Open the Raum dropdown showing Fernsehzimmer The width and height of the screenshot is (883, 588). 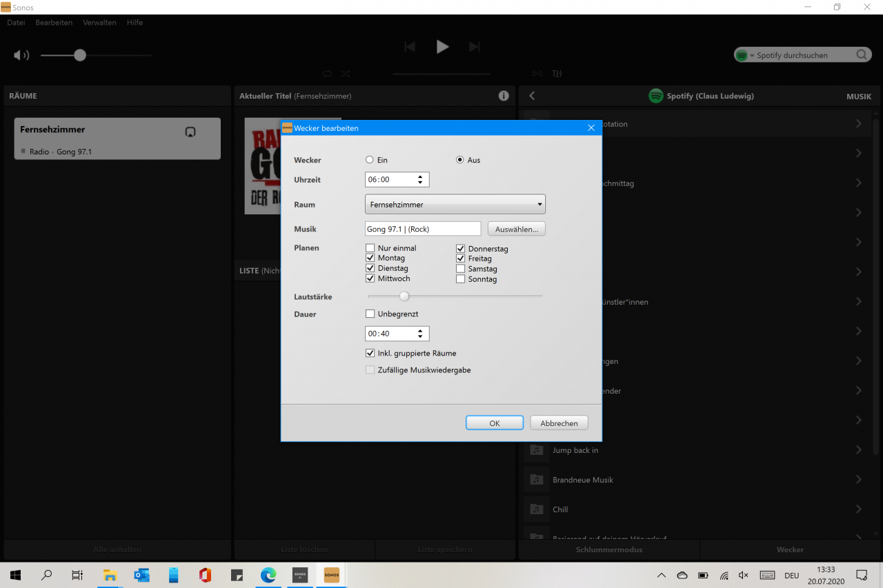[455, 205]
